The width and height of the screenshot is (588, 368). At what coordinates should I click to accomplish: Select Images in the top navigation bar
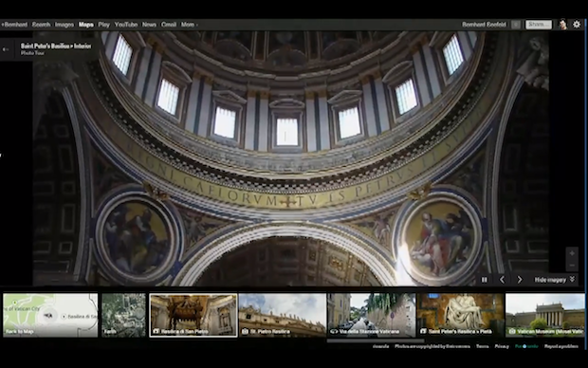click(64, 25)
